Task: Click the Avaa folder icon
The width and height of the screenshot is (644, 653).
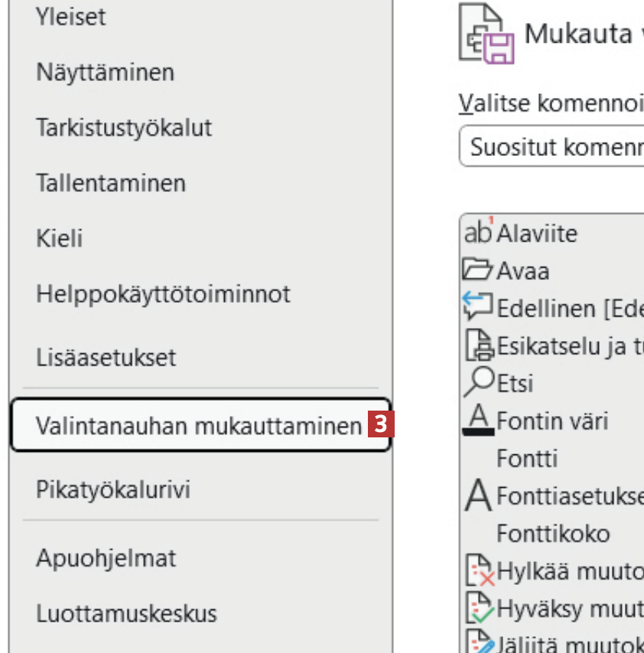Action: click(479, 270)
